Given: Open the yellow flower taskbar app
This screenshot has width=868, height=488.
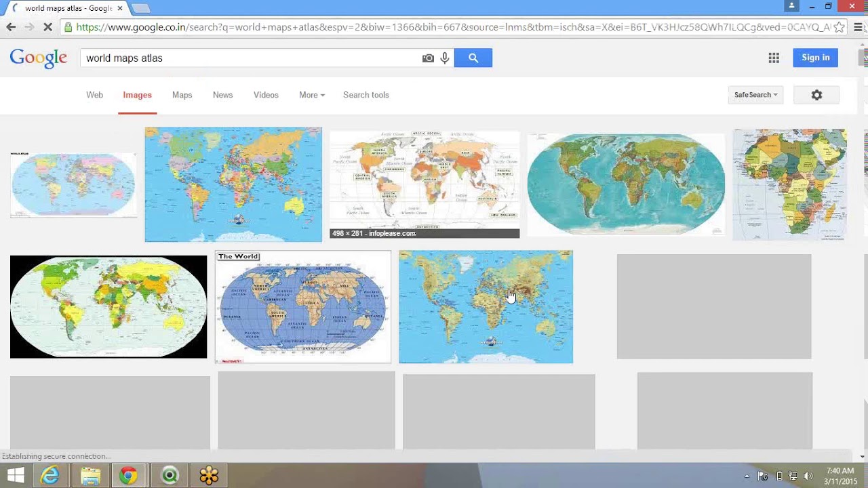Looking at the screenshot, I should 209,476.
